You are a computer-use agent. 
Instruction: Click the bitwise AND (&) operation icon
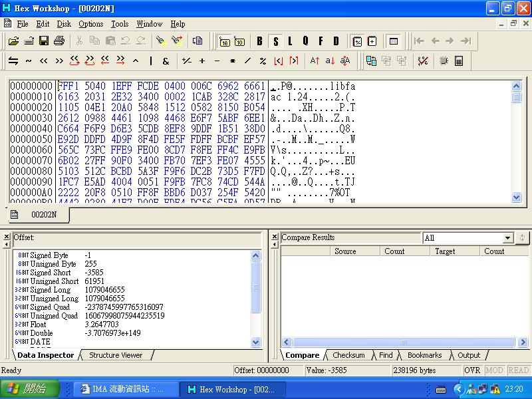point(166,61)
